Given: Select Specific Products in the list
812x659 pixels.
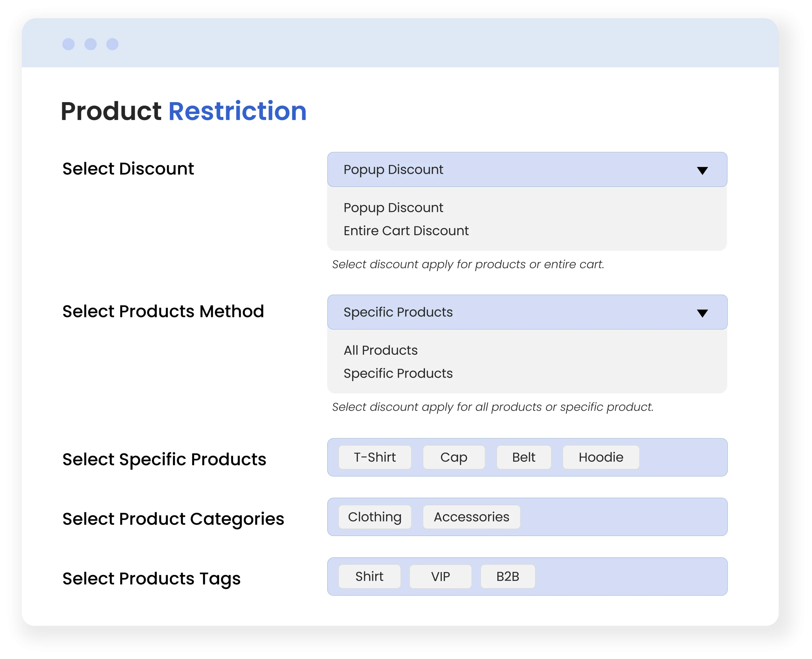Looking at the screenshot, I should click(398, 373).
